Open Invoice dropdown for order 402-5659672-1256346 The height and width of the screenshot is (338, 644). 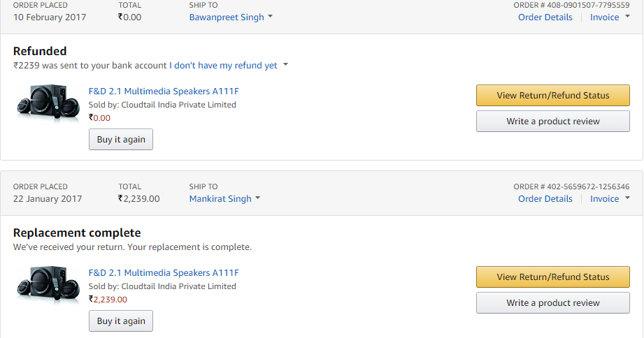click(609, 199)
